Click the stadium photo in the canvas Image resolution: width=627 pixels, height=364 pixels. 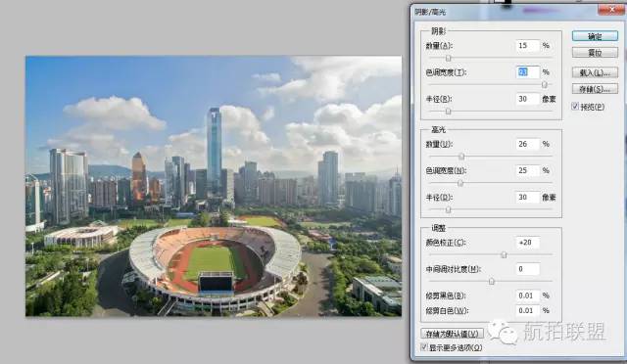pos(214,186)
